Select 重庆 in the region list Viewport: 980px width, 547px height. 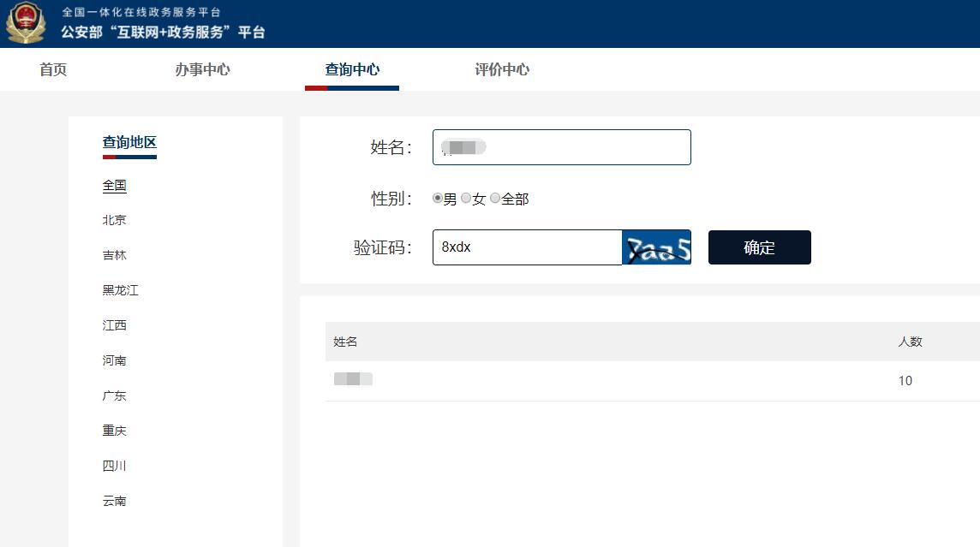point(115,431)
